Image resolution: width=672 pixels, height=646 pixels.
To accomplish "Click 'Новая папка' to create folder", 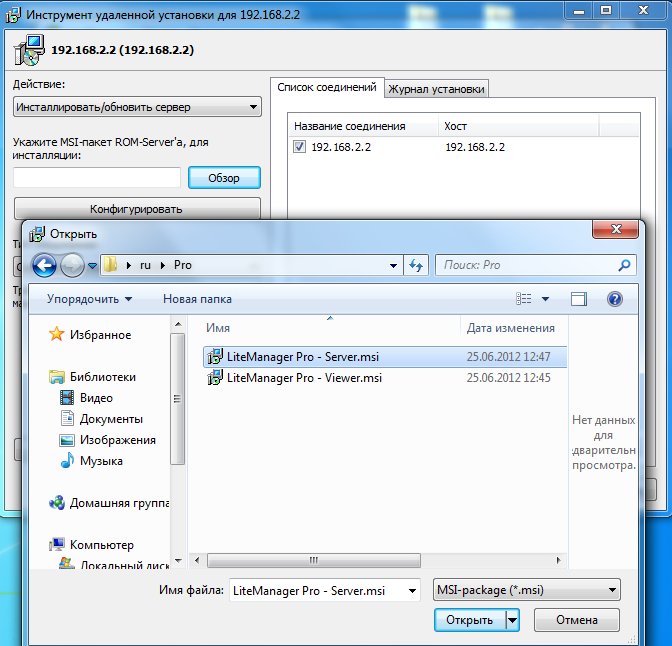I will click(197, 299).
